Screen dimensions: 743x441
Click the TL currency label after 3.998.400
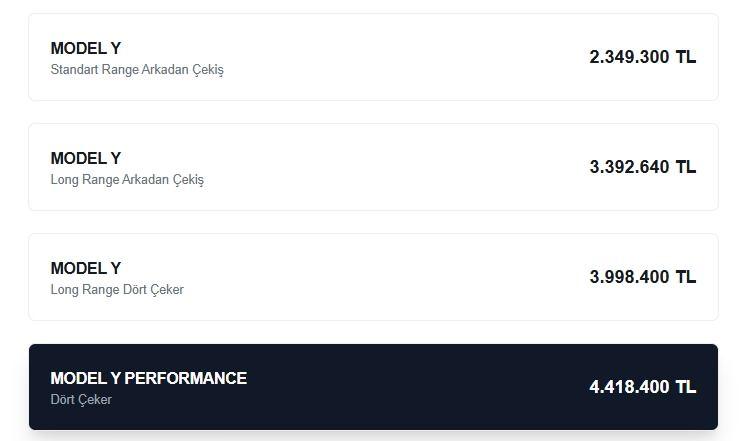point(686,277)
